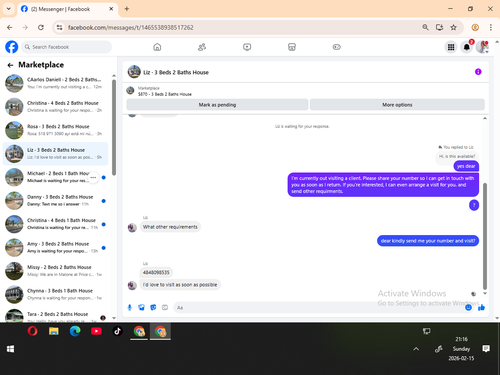Open the Gaming icon in top navigation
The width and height of the screenshot is (500, 375).
337,47
